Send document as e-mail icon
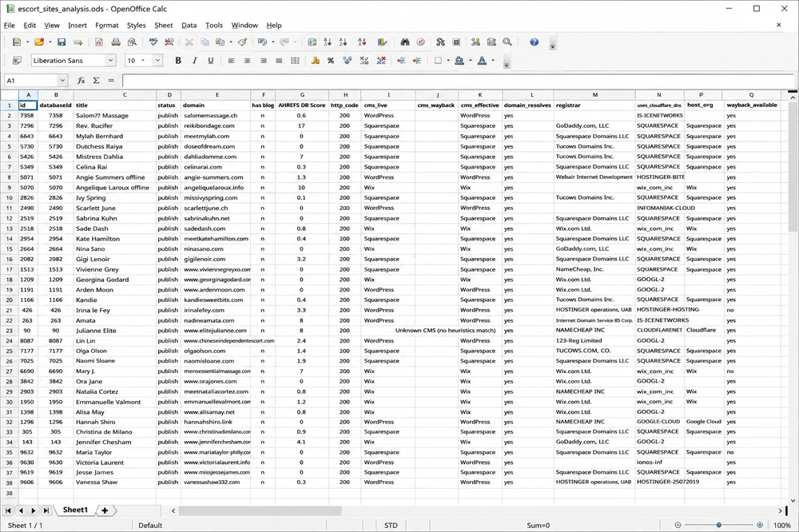799x532 pixels. point(78,42)
